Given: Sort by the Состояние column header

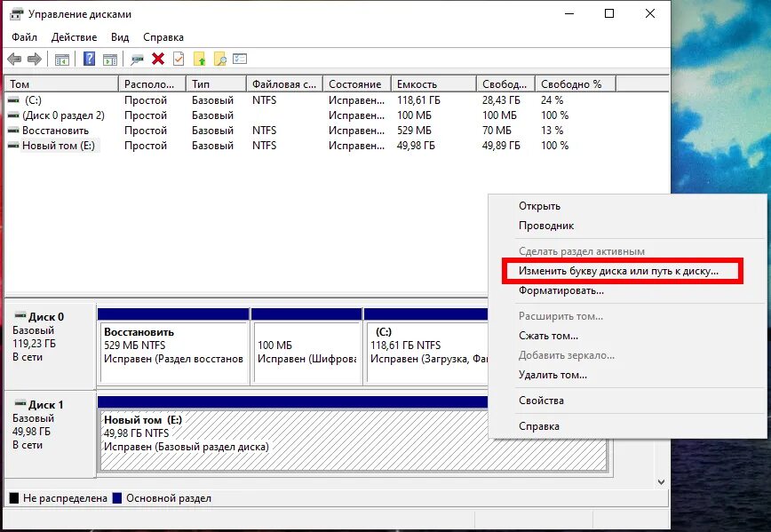Looking at the screenshot, I should 357,84.
